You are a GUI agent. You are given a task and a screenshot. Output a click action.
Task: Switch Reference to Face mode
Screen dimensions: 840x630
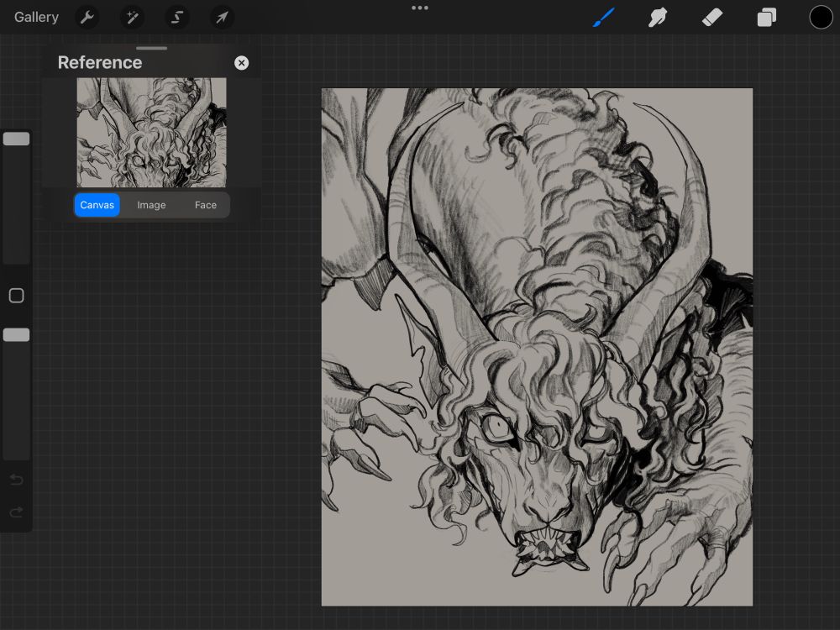[206, 205]
